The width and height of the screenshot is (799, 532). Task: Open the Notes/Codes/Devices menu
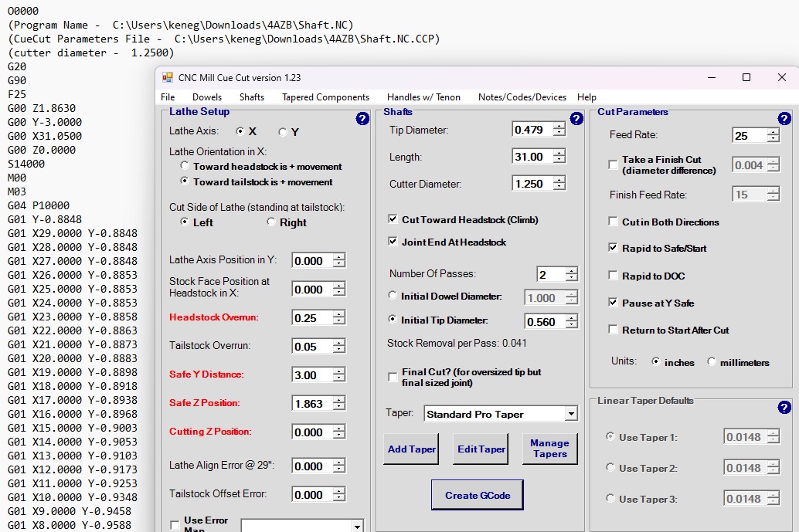(x=522, y=97)
